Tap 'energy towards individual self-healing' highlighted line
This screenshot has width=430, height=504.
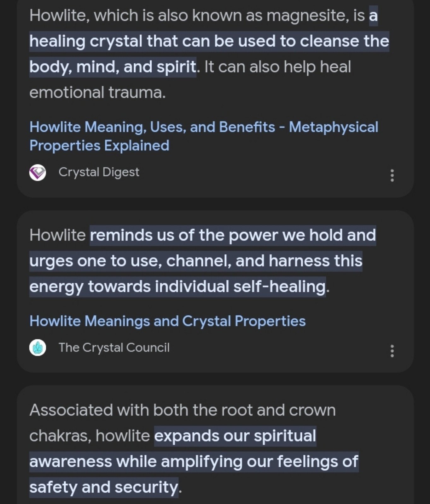(x=177, y=287)
